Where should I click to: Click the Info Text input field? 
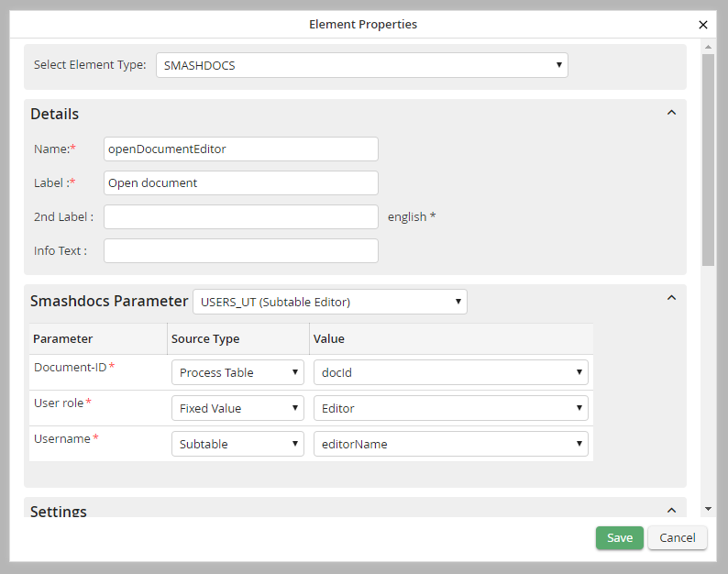coord(240,250)
